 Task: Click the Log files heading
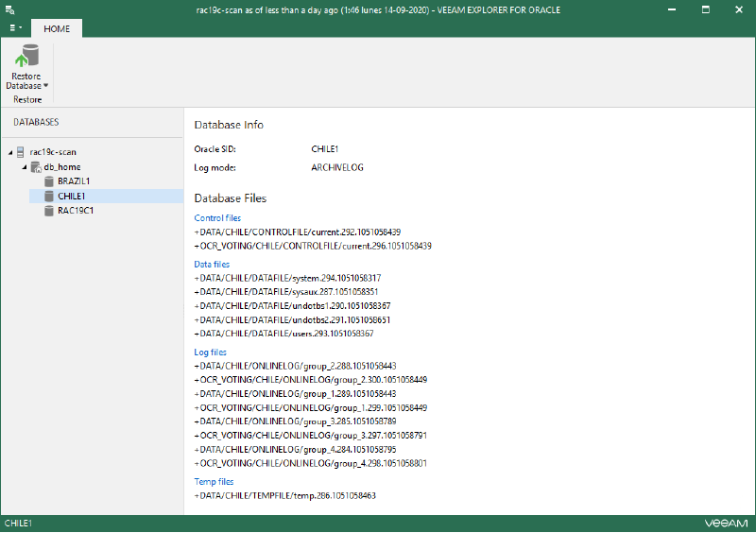210,352
